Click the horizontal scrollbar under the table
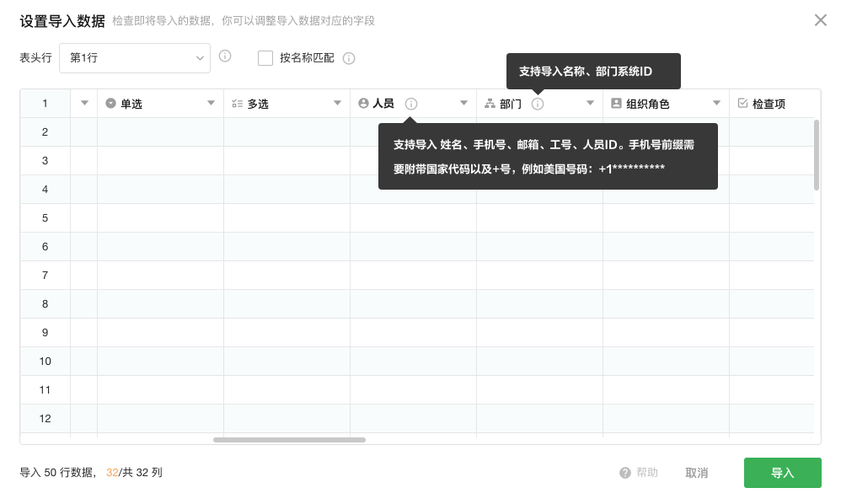The image size is (841, 504). pyautogui.click(x=289, y=439)
